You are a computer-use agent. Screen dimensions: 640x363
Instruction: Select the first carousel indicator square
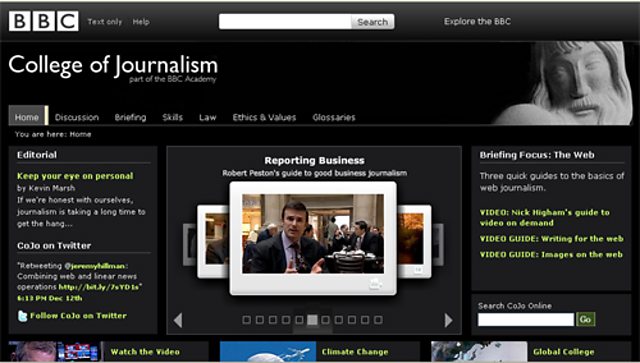click(x=247, y=320)
